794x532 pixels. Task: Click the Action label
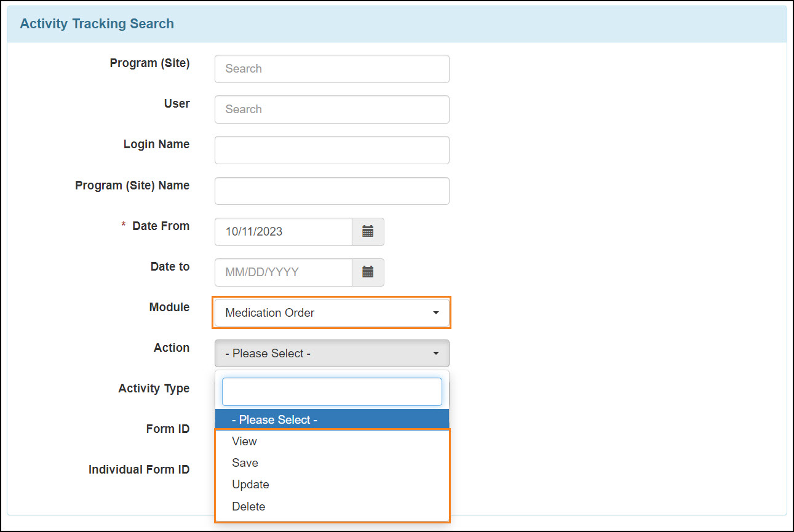click(172, 348)
